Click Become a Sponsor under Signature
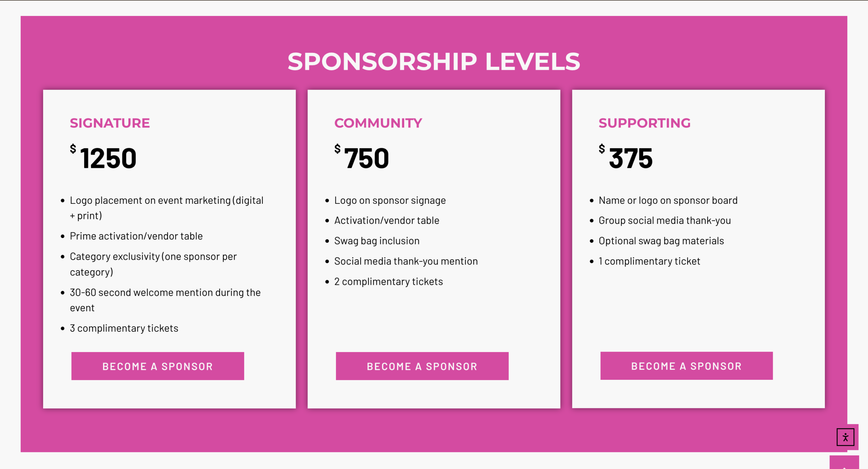The width and height of the screenshot is (868, 469). [158, 366]
